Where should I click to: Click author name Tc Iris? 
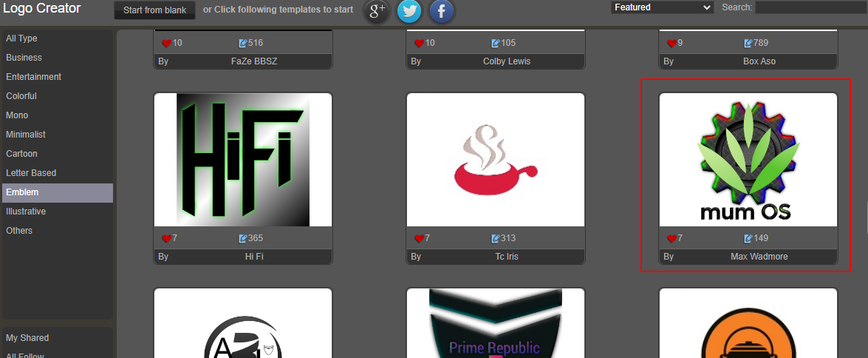(507, 257)
